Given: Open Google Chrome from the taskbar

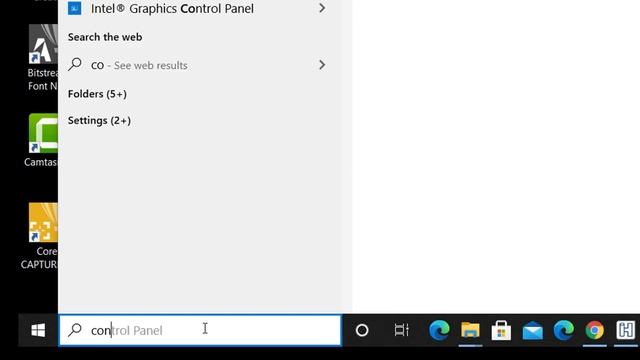Looking at the screenshot, I should pos(595,330).
